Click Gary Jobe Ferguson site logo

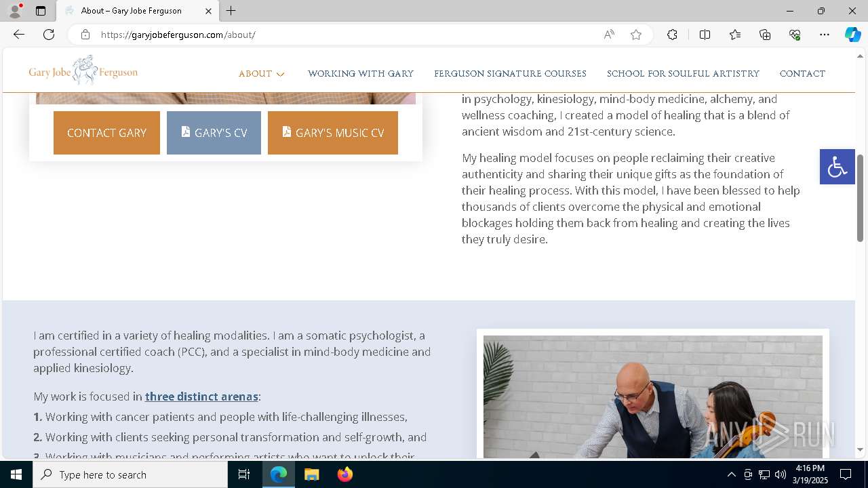(83, 70)
